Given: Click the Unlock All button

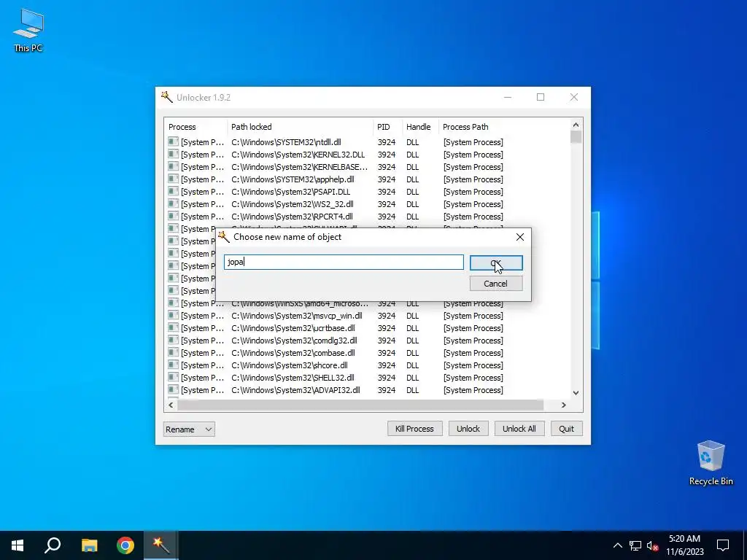Looking at the screenshot, I should [519, 429].
